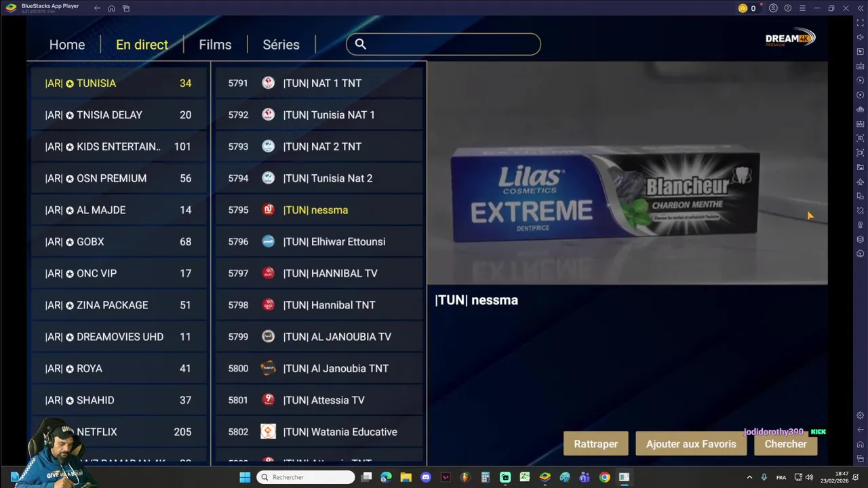Viewport: 868px width, 488px height.
Task: Open BlueStacks hamburger menu
Action: (802, 8)
